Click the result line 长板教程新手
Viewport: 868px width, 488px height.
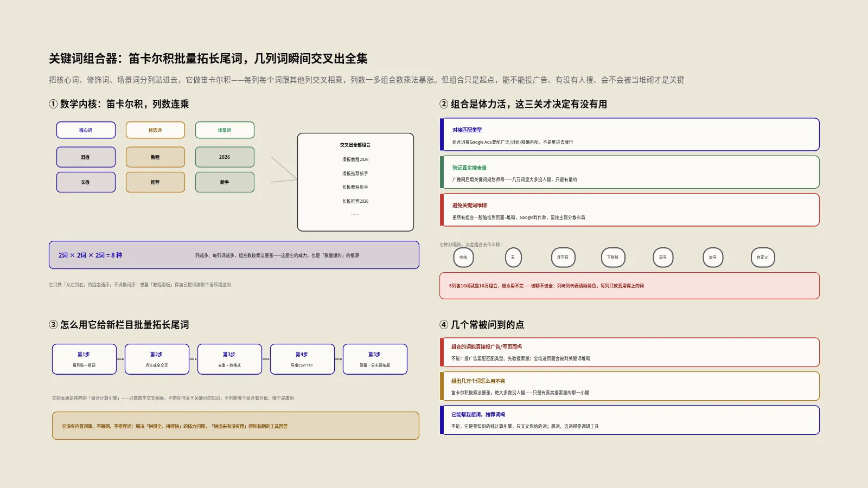[x=355, y=187]
